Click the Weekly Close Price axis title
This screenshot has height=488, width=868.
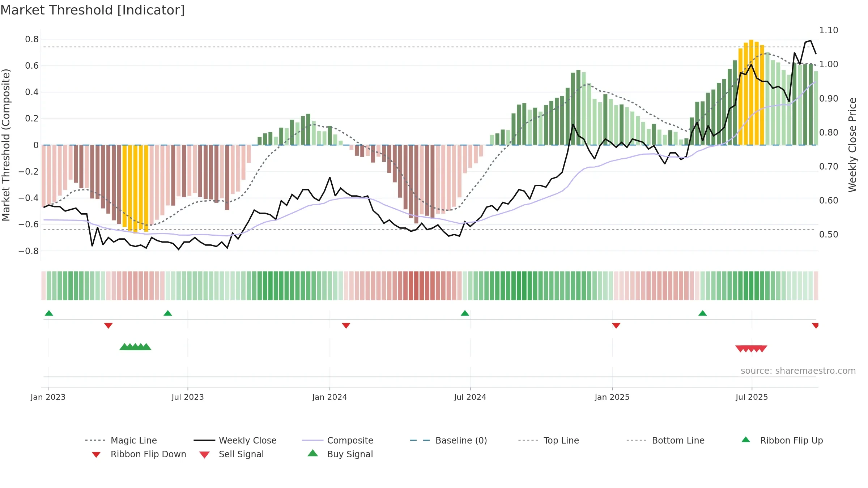pos(852,145)
